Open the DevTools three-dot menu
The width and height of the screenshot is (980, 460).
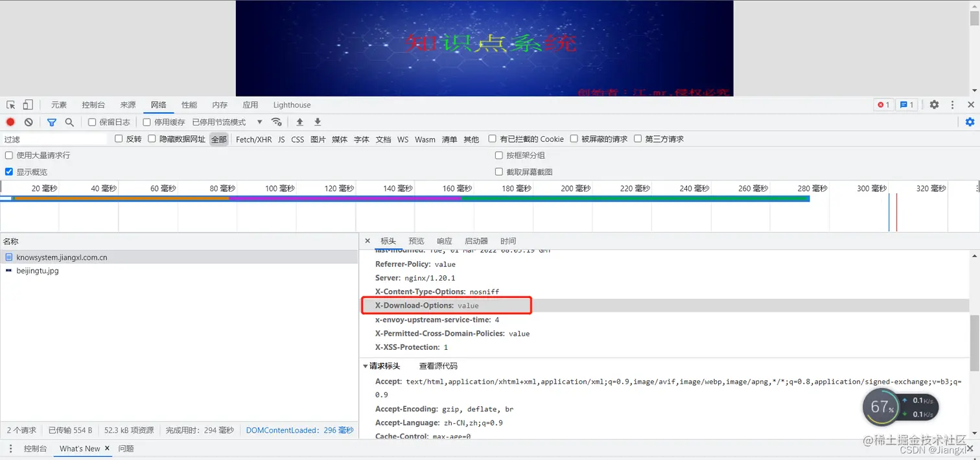951,104
